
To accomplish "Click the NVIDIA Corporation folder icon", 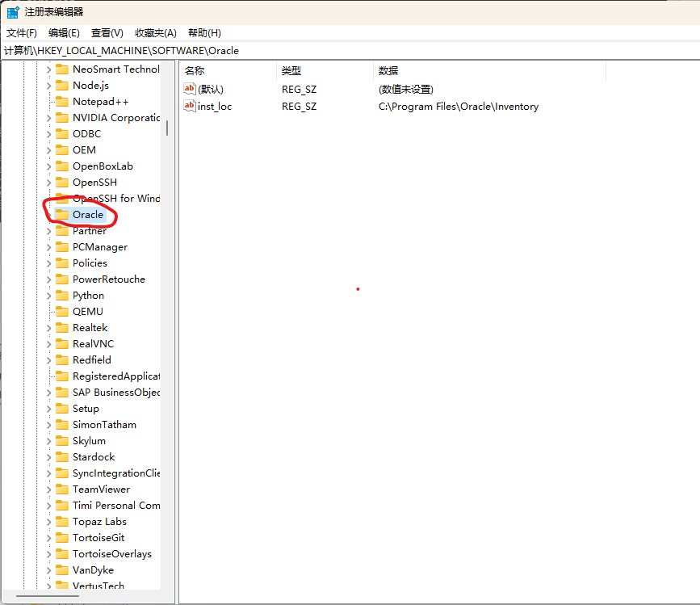I will pos(62,117).
